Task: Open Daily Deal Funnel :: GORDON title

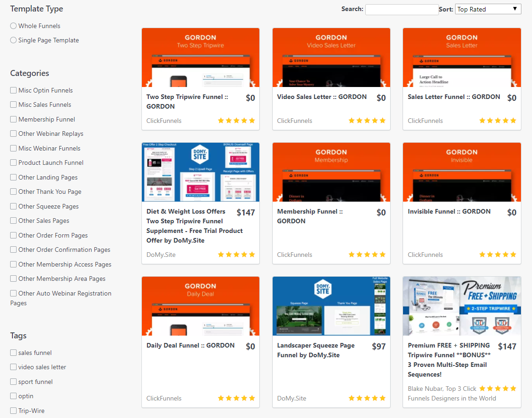Action: pos(190,345)
